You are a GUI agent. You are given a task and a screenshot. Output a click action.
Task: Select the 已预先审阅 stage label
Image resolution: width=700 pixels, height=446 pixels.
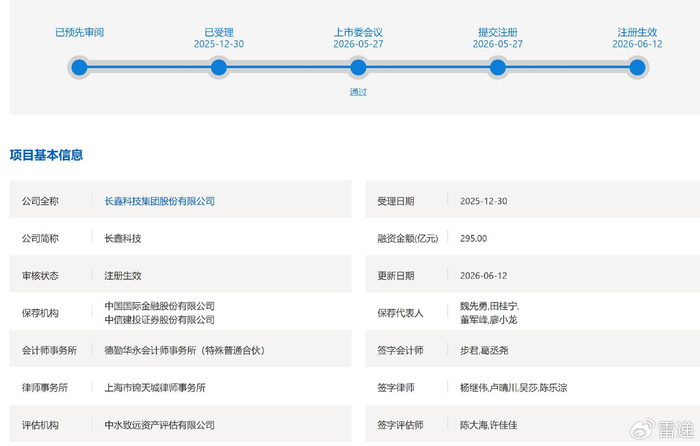pos(79,33)
